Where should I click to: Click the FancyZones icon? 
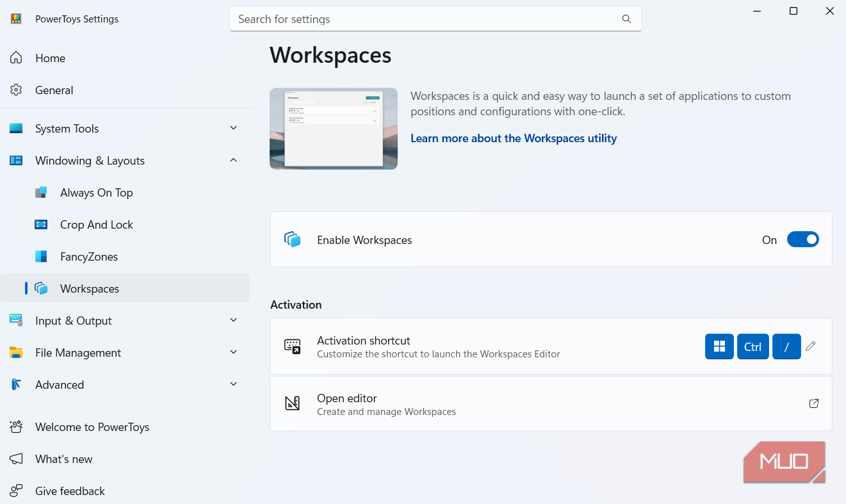pos(41,256)
